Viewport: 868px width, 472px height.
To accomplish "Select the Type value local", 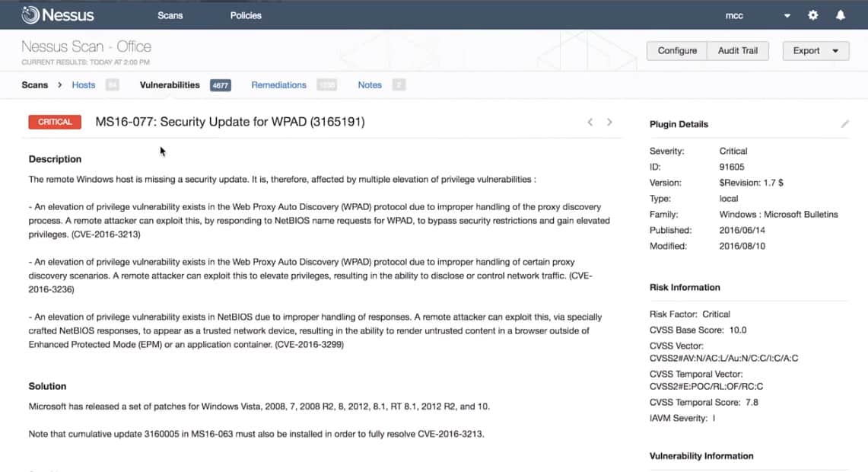I will click(729, 199).
